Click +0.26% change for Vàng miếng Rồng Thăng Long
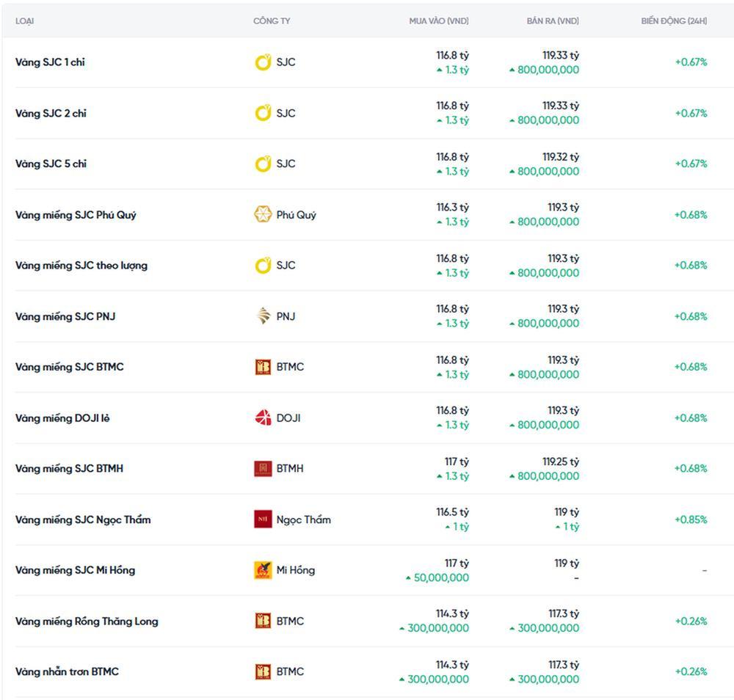The width and height of the screenshot is (734, 700). (x=691, y=621)
